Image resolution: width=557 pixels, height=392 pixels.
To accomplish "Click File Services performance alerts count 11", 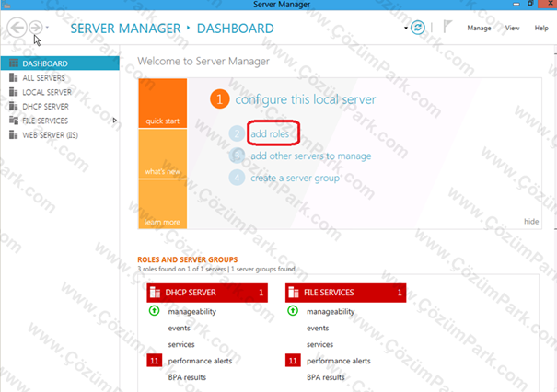I will (x=293, y=361).
